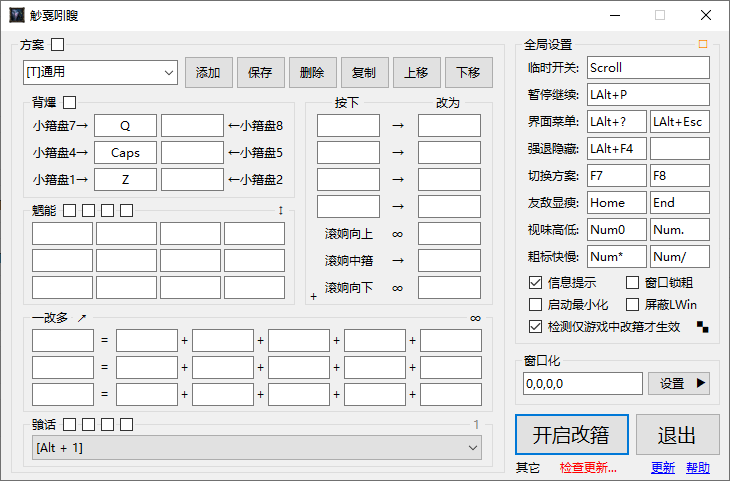730x481 pixels.
Task: Expand the [Alt + 1] dropdown
Action: [257, 447]
